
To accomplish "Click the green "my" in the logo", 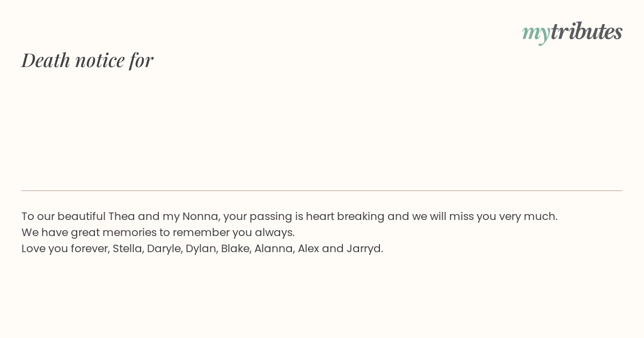I will [536, 33].
